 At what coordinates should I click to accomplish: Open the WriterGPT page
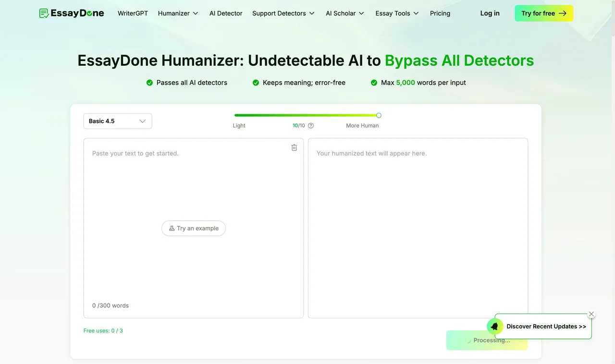[133, 13]
